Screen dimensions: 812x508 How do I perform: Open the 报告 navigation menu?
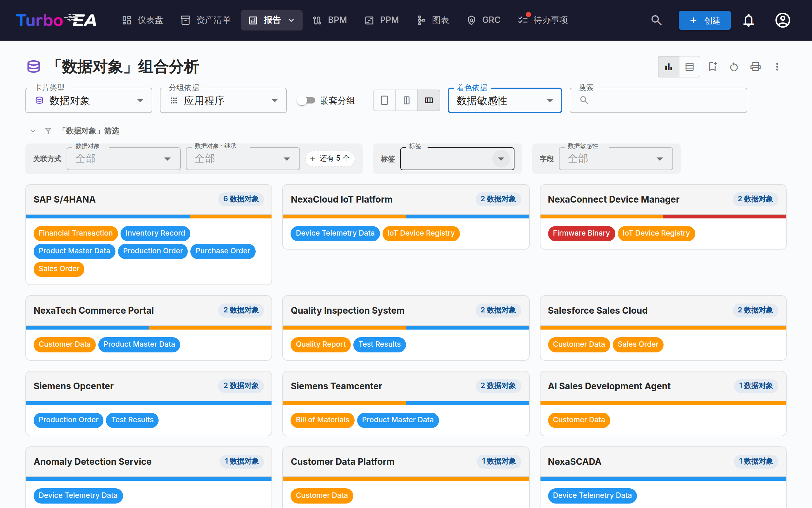pos(272,20)
